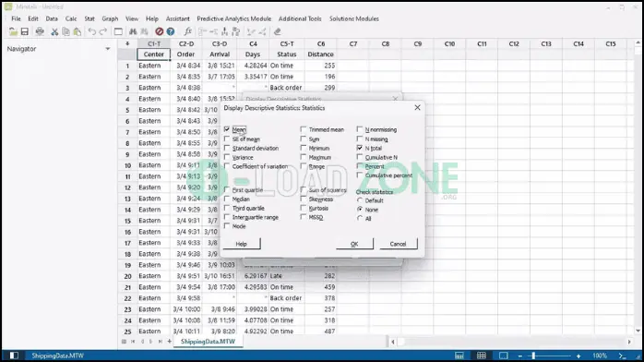The image size is (644, 362).
Task: Select the C6 column header
Action: tap(321, 43)
